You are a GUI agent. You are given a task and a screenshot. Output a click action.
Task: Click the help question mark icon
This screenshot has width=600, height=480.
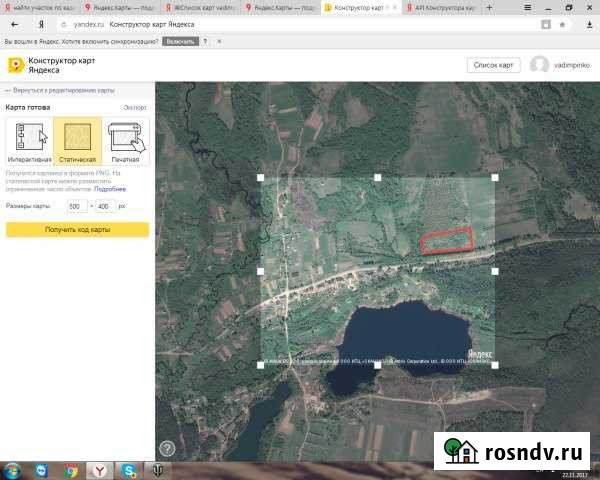point(167,448)
